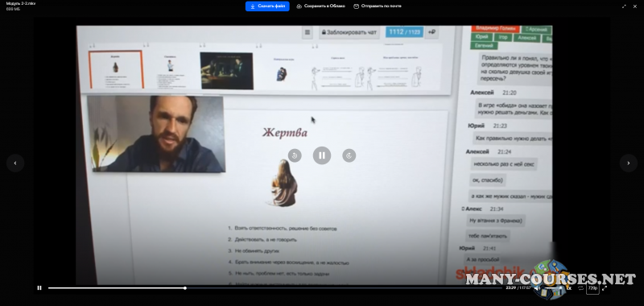Mute sound with the speaker icon
The image size is (644, 306).
pyautogui.click(x=537, y=288)
